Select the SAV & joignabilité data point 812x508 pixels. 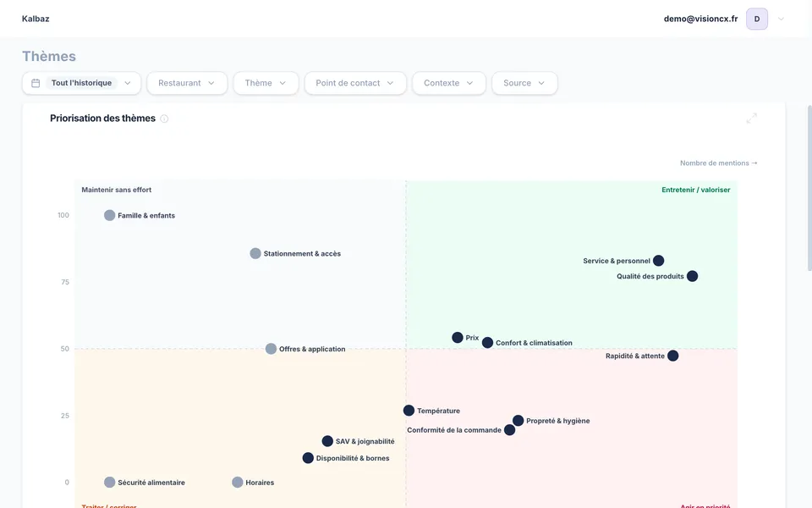327,441
